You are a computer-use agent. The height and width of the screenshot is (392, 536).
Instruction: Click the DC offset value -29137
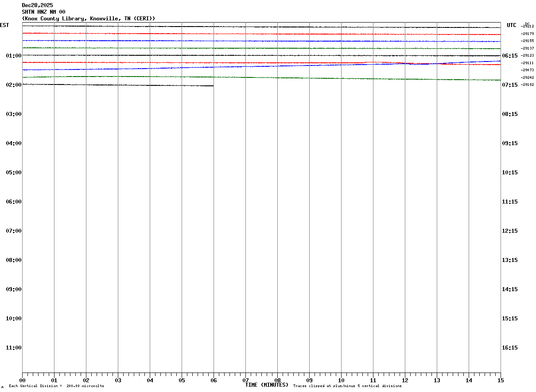tap(528, 48)
